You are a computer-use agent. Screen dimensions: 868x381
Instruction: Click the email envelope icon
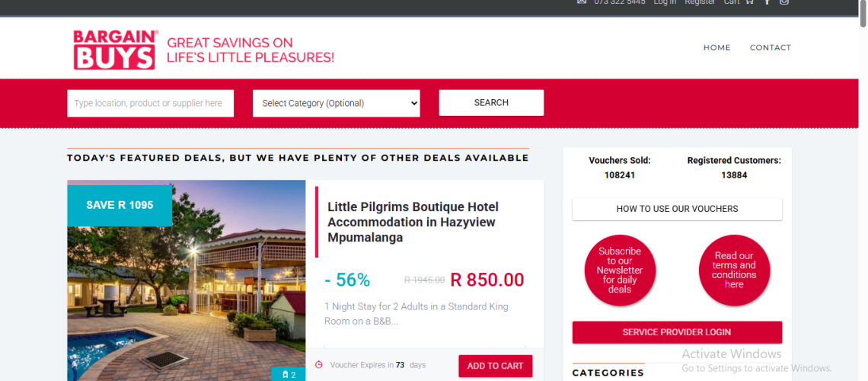[x=582, y=2]
